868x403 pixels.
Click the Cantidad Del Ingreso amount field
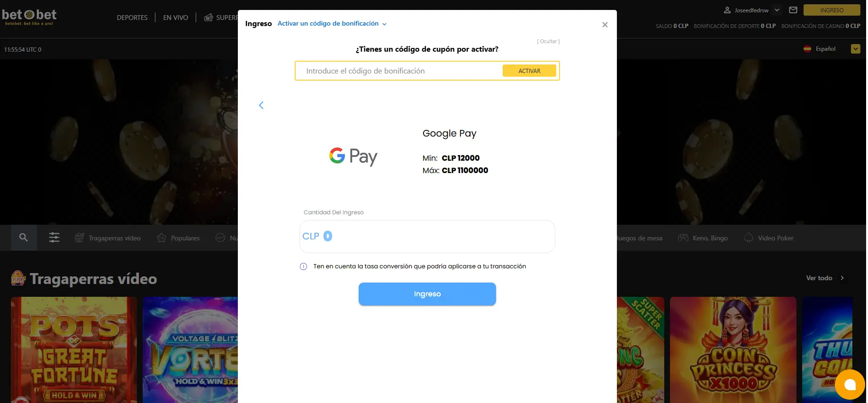427,237
